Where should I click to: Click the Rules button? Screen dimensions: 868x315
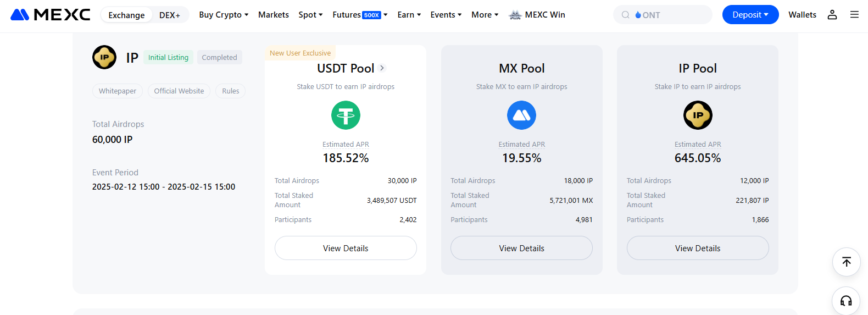tap(231, 91)
